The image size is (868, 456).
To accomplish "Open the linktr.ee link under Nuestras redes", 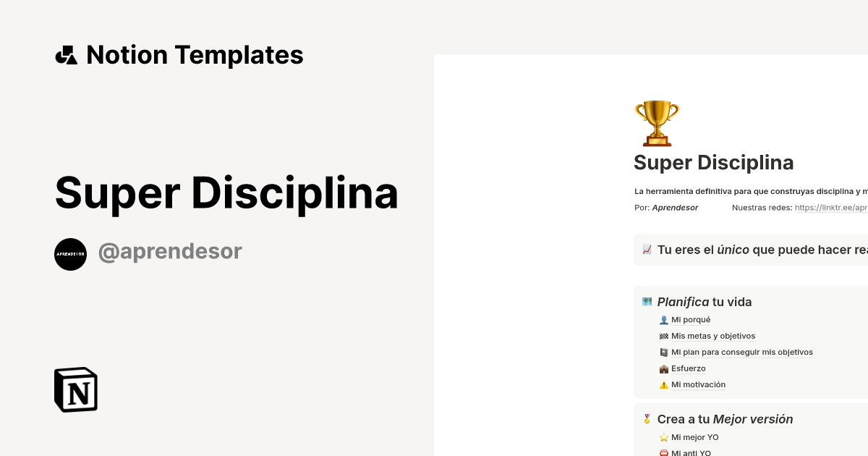I will coord(832,207).
